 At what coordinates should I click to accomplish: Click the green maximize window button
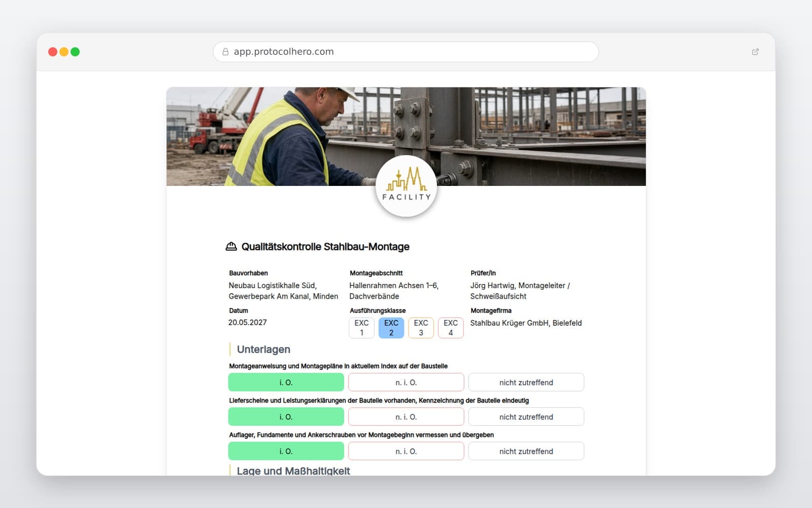pyautogui.click(x=75, y=52)
